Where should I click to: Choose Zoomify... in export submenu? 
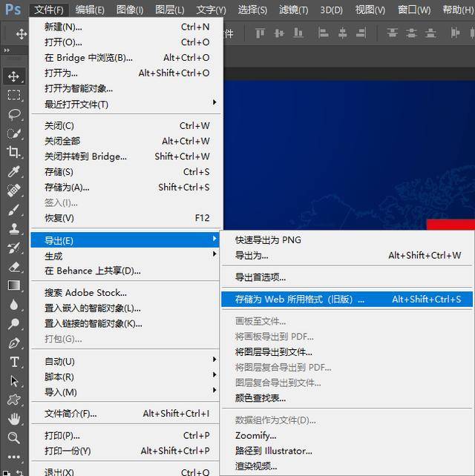[347, 436]
